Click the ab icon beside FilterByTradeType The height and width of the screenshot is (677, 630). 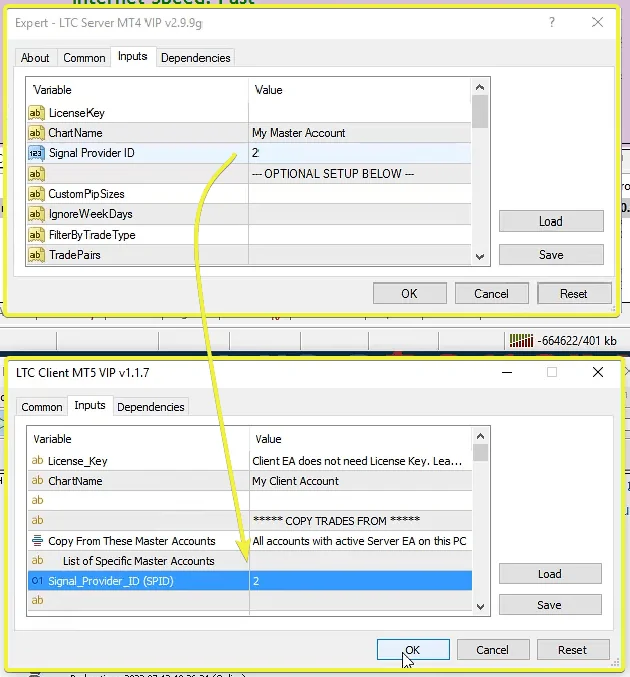click(x=36, y=235)
